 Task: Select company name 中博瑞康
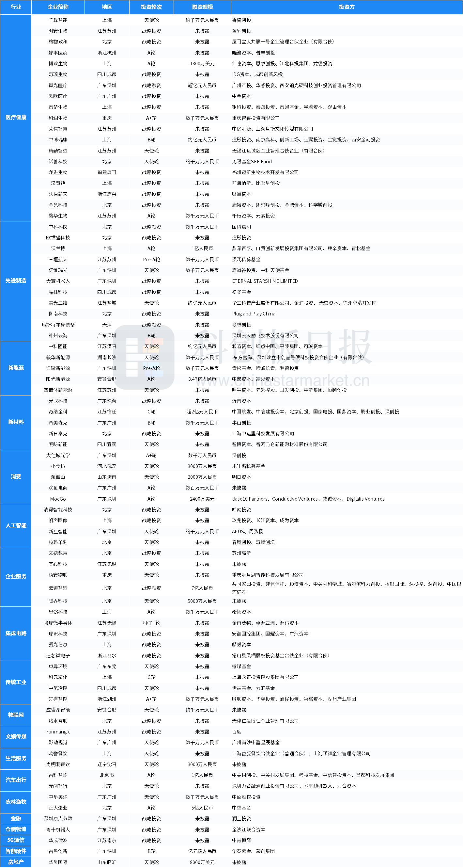pos(58,140)
